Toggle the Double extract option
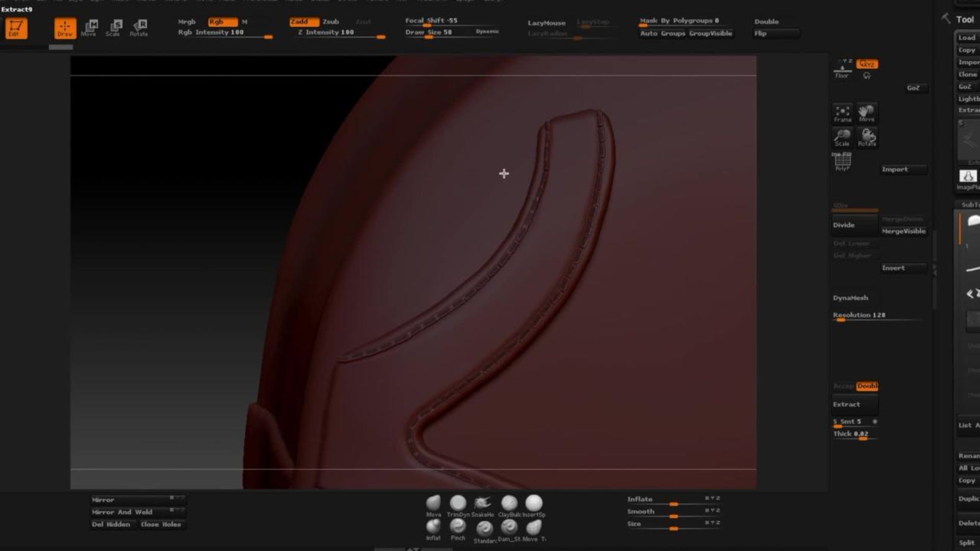Screen dimensions: 980x551 click(867, 386)
